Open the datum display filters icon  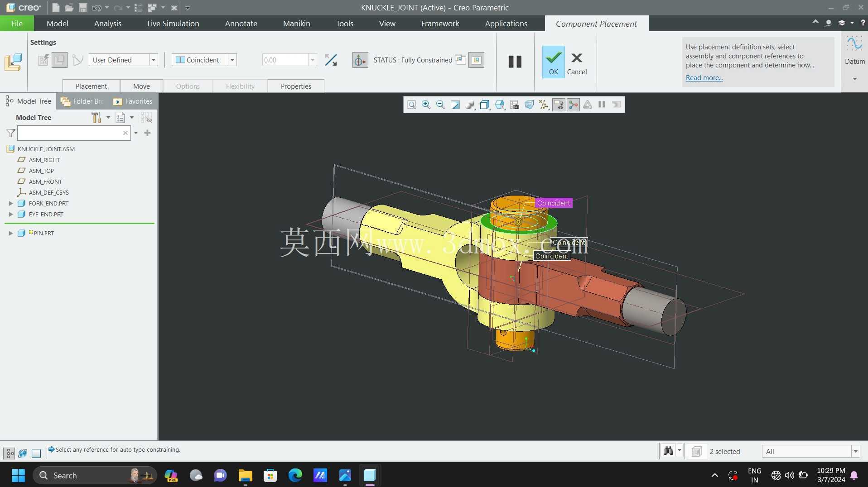click(x=544, y=105)
